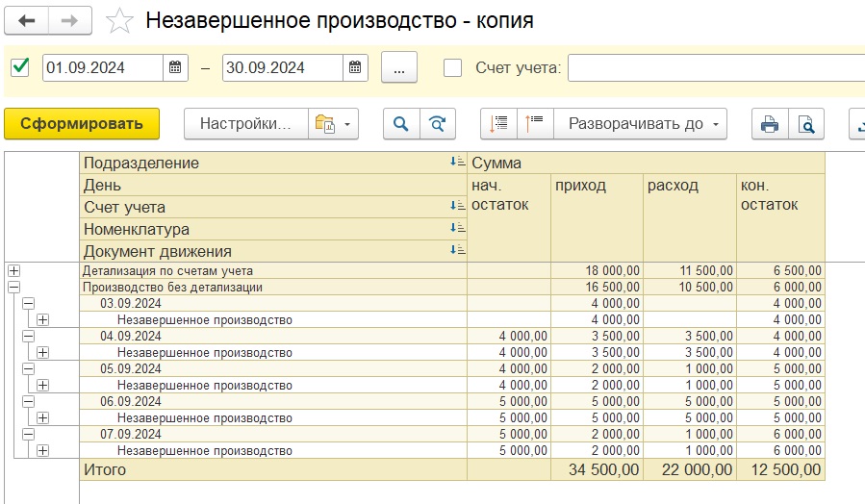865x504 pixels.
Task: Generate report with Сформировать button
Action: pyautogui.click(x=82, y=123)
